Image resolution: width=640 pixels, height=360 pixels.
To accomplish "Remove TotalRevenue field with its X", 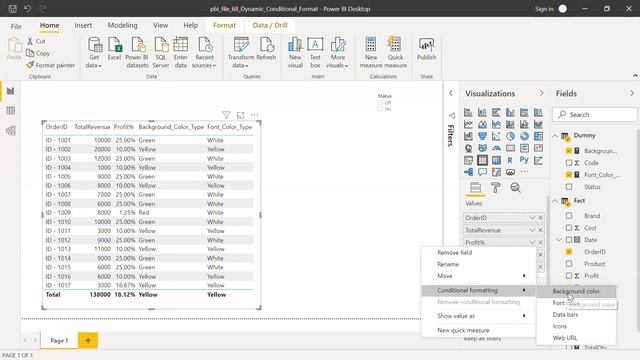I will [540, 230].
